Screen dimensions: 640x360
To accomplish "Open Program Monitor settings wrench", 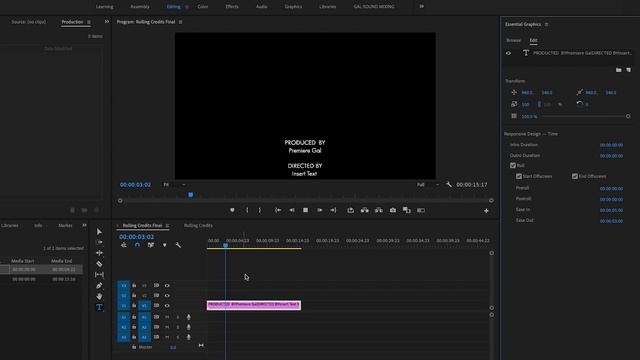I will (449, 184).
